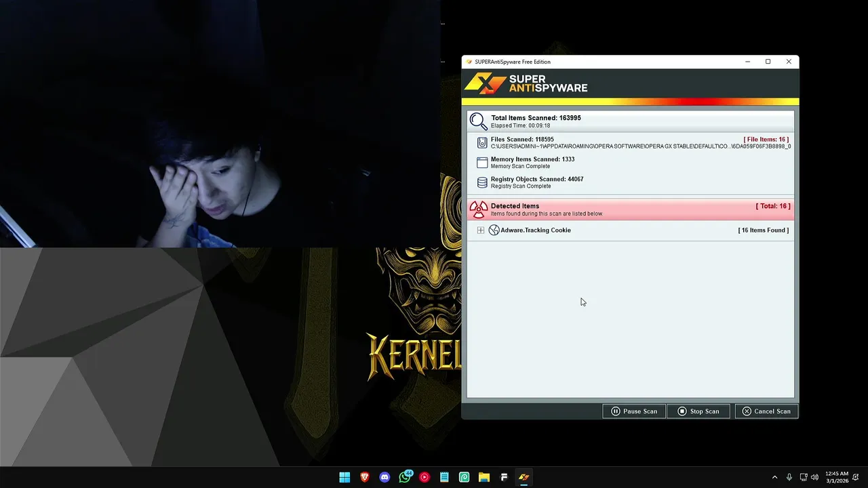The image size is (868, 488).
Task: Click the biohazard Detected Items icon
Action: (479, 209)
